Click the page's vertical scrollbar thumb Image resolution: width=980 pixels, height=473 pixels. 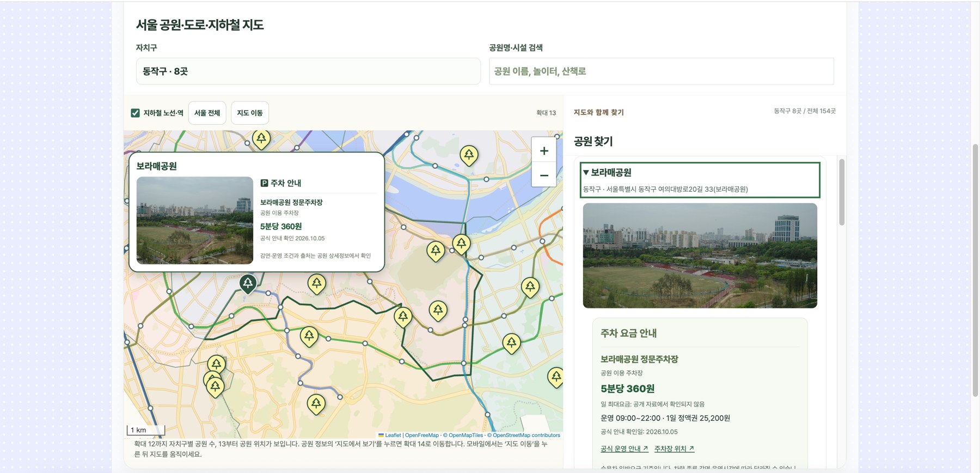975,270
